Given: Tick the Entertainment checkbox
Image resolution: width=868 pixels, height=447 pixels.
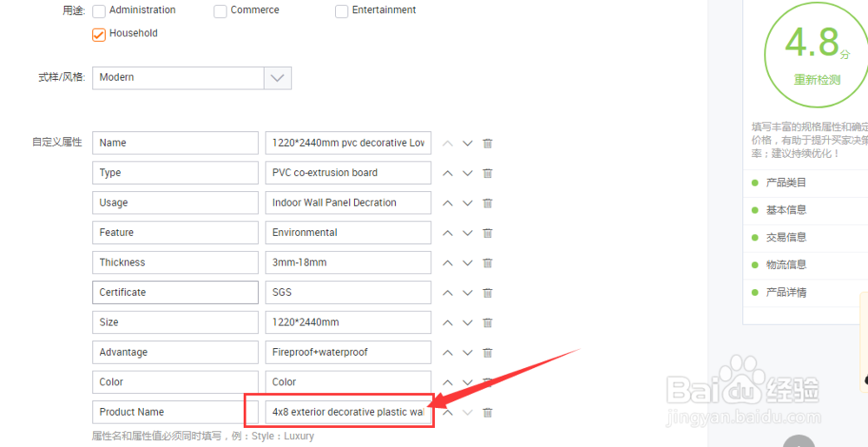Looking at the screenshot, I should (x=342, y=11).
